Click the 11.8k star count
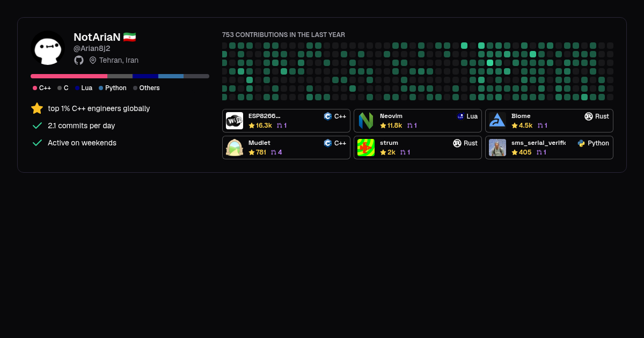The image size is (644, 338). (x=395, y=126)
